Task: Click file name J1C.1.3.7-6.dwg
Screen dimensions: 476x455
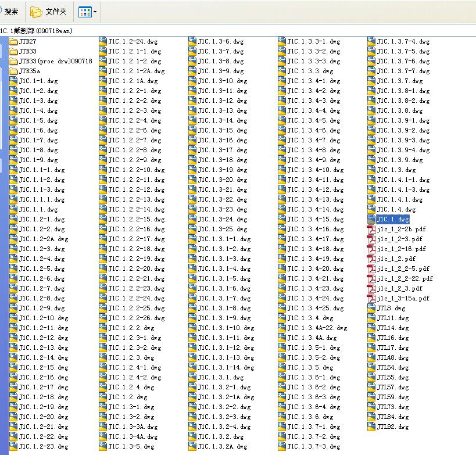Action: coord(403,62)
